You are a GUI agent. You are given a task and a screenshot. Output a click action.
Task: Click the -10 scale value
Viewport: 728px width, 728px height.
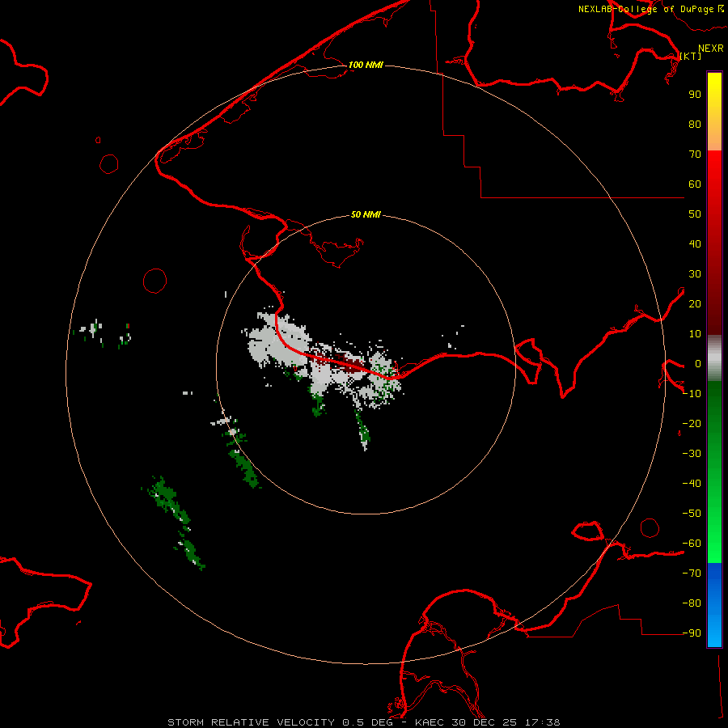point(692,394)
